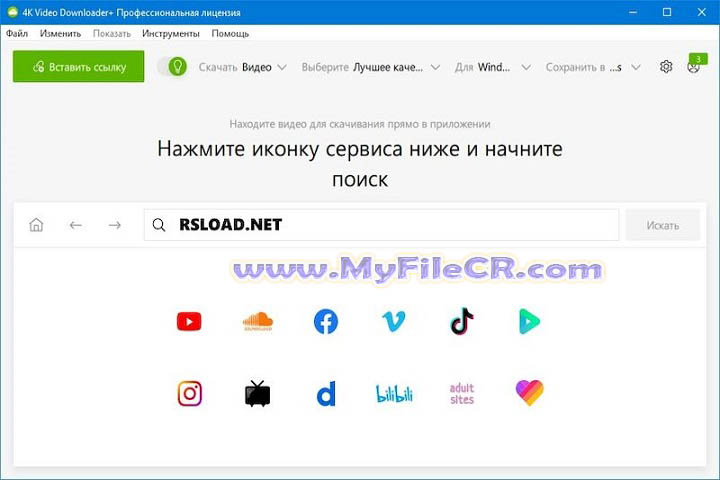Image resolution: width=720 pixels, height=480 pixels.
Task: Open the green play-arrow service icon
Action: coord(529,322)
